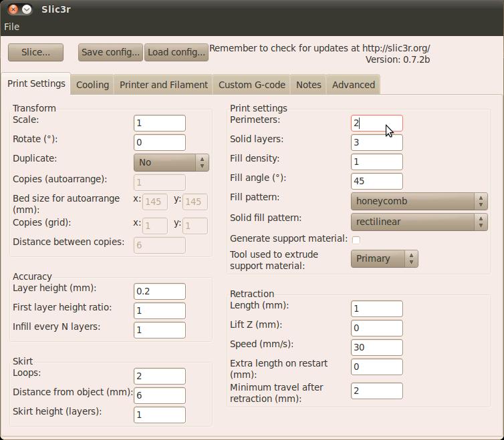Open the File menu
The height and width of the screenshot is (440, 504).
11,27
